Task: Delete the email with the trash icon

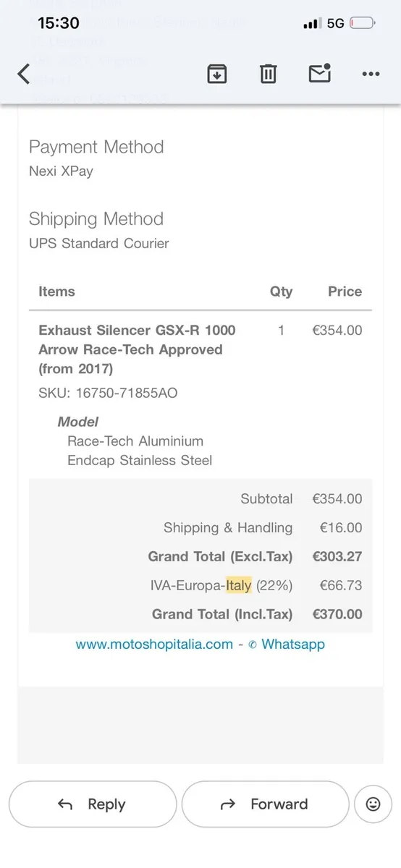Action: pos(269,73)
